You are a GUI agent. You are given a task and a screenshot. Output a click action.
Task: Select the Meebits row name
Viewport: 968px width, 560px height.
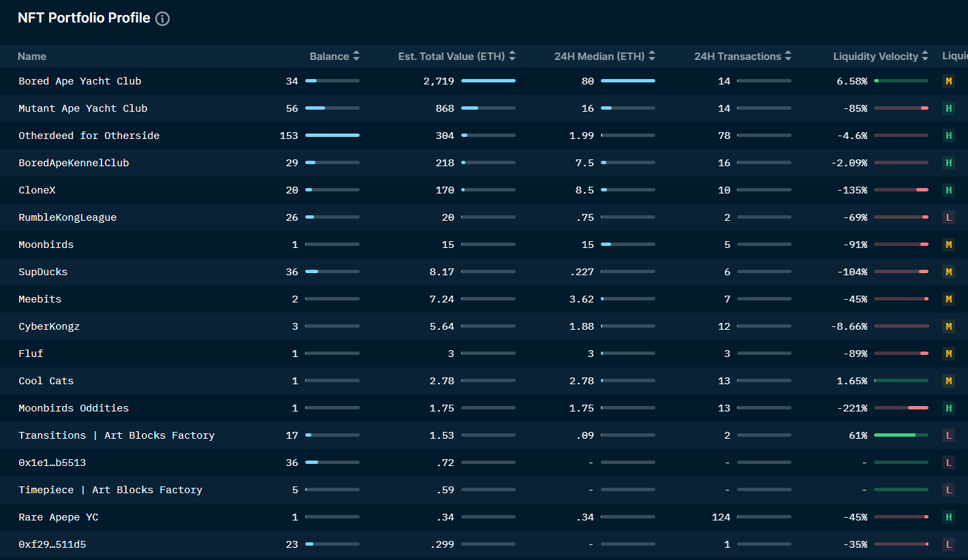coord(40,299)
